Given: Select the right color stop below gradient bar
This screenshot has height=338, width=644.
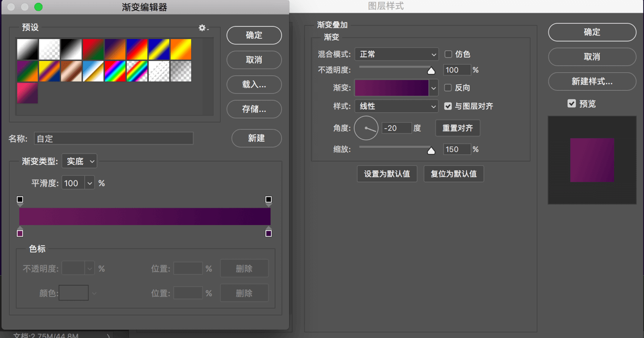Looking at the screenshot, I should 268,233.
